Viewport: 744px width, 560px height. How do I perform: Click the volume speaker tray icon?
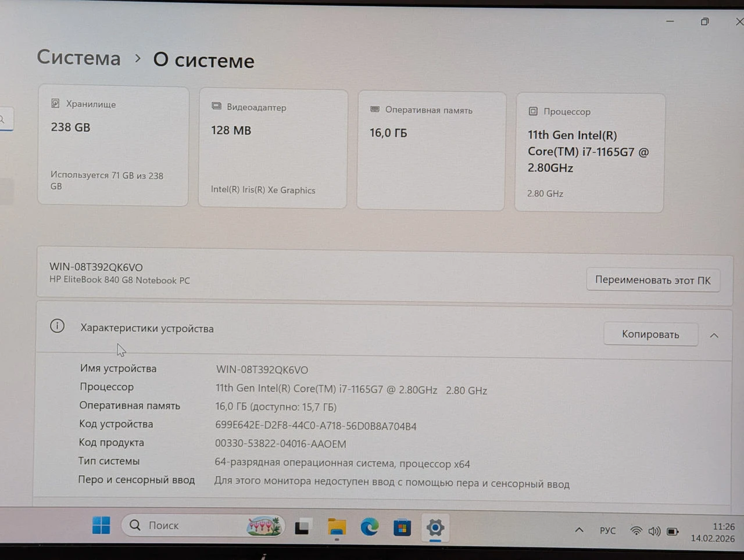click(654, 531)
